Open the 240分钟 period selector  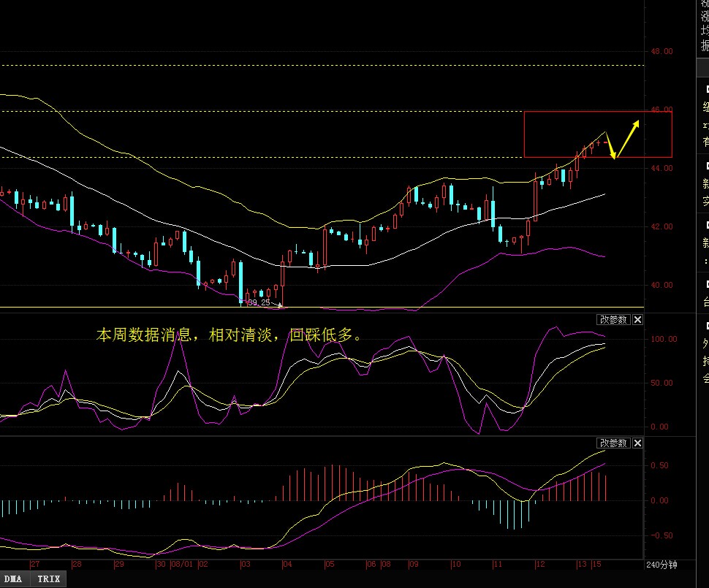pos(661,565)
